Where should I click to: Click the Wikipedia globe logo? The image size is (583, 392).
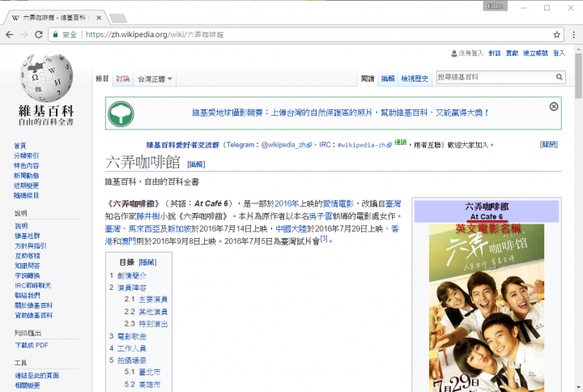pos(46,78)
